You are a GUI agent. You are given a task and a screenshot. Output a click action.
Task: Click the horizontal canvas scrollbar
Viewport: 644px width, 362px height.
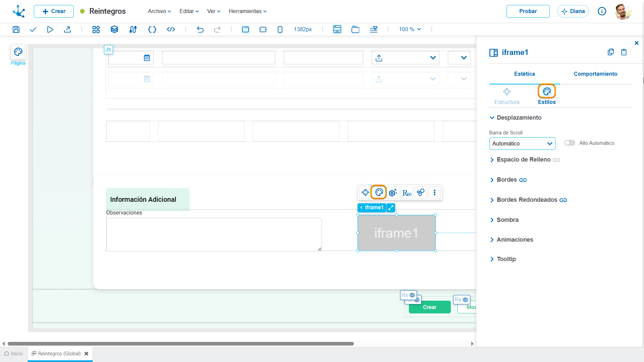[x=180, y=344]
